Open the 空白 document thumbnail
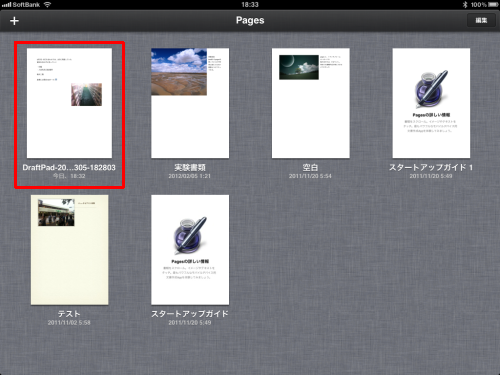Viewport: 500px width, 375px height. coord(311,103)
